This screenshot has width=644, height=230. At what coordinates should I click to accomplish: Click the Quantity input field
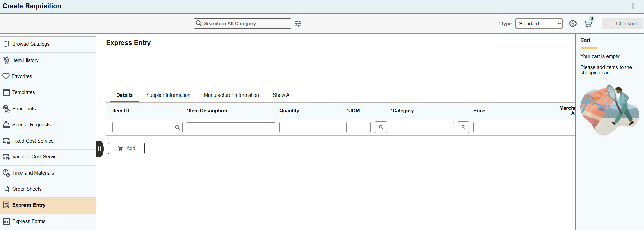click(x=311, y=127)
